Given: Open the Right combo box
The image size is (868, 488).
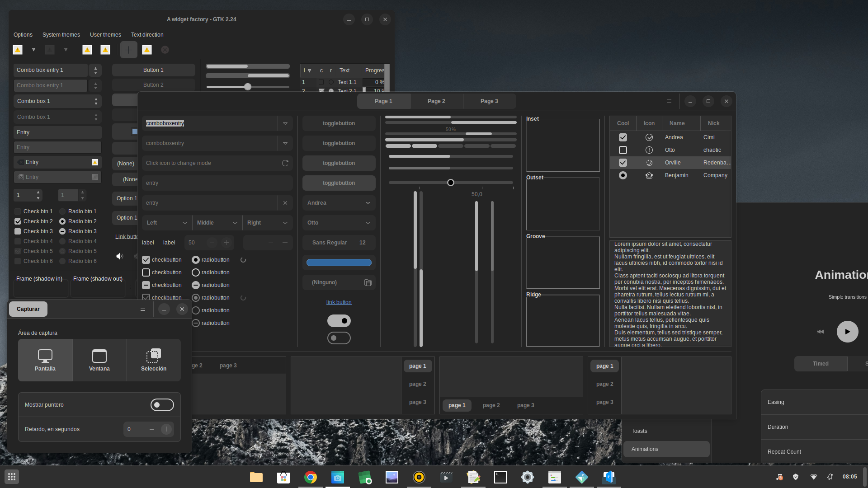Looking at the screenshot, I should pyautogui.click(x=268, y=223).
